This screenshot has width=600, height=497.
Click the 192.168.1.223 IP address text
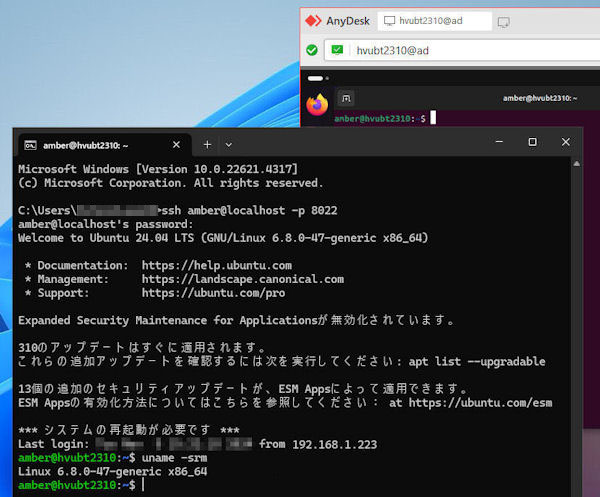(x=334, y=444)
